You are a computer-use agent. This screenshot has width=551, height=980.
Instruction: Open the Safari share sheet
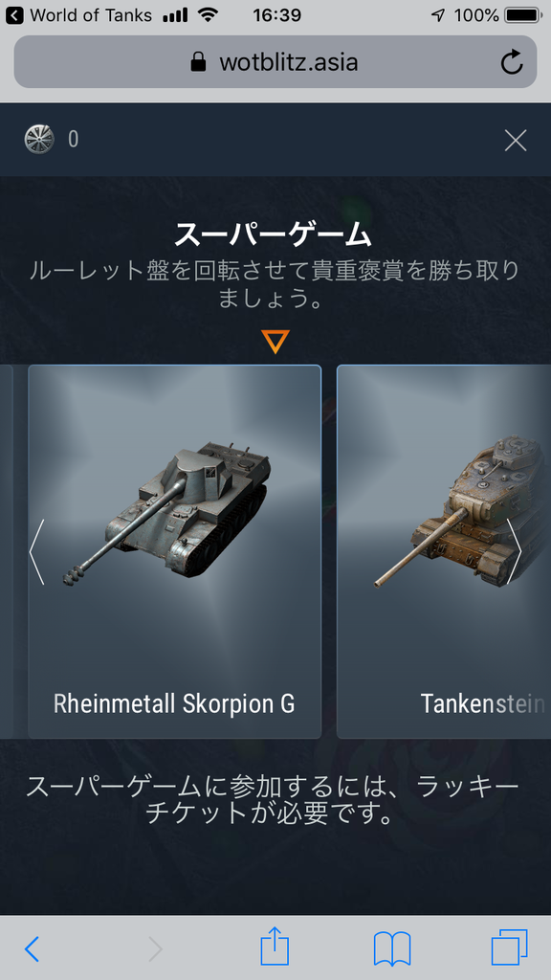(275, 948)
